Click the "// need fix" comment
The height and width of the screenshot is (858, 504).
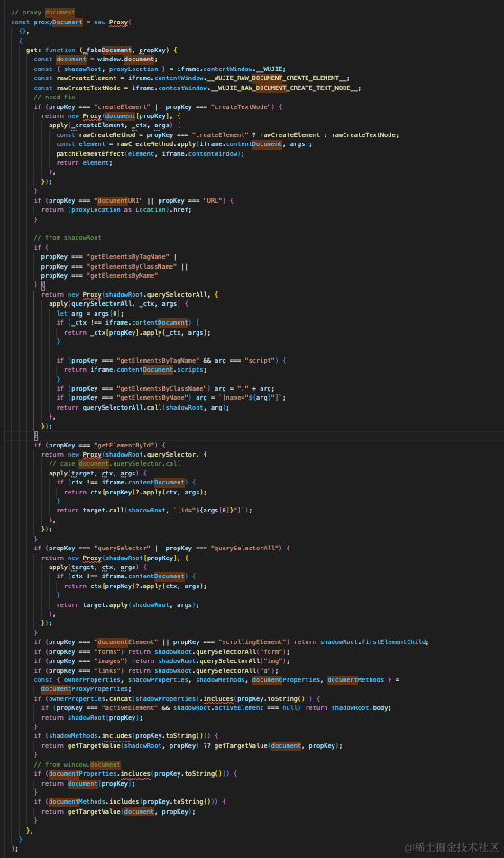coord(55,97)
